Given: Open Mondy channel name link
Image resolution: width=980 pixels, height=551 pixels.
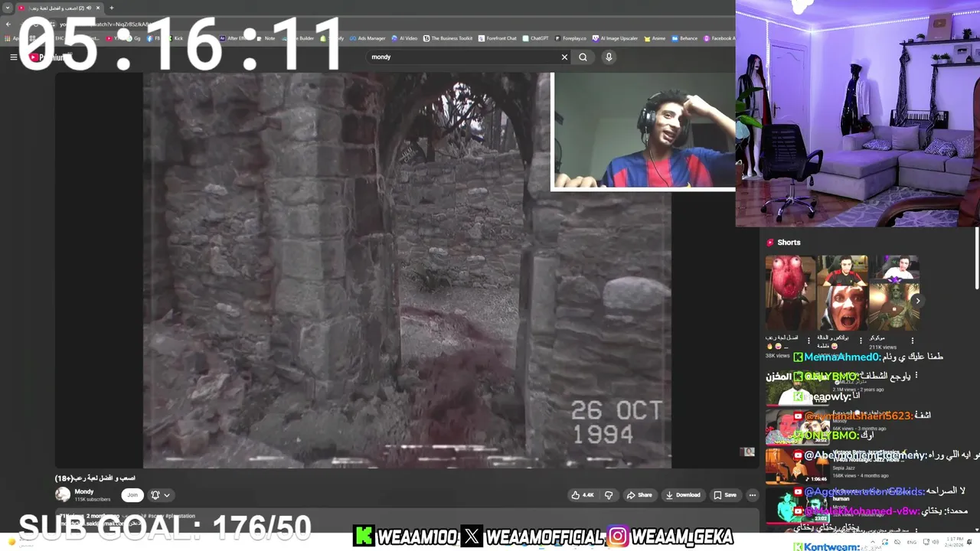Looking at the screenshot, I should pyautogui.click(x=84, y=491).
